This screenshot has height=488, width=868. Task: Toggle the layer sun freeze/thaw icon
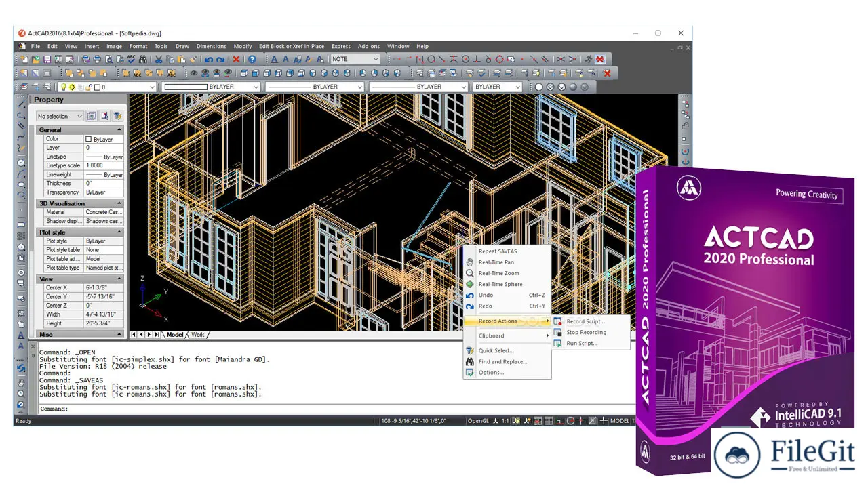coord(72,87)
